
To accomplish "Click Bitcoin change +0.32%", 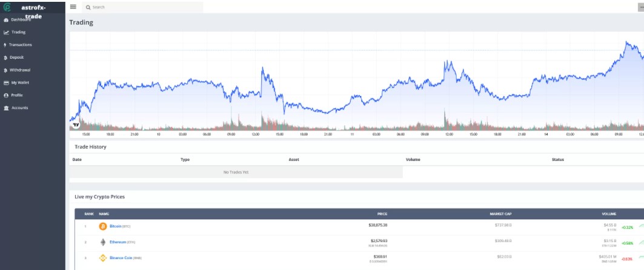I will click(627, 227).
